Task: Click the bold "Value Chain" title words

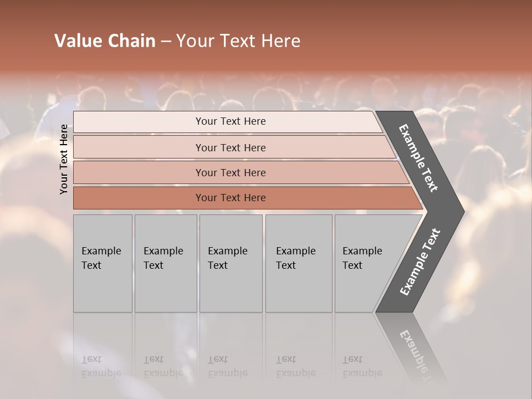Action: point(105,41)
